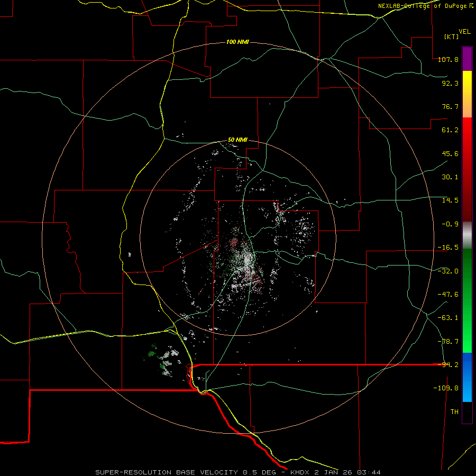Viewport: 476px width, 476px height.
Task: Click the -0.9 velocity scale value
Action: point(450,224)
